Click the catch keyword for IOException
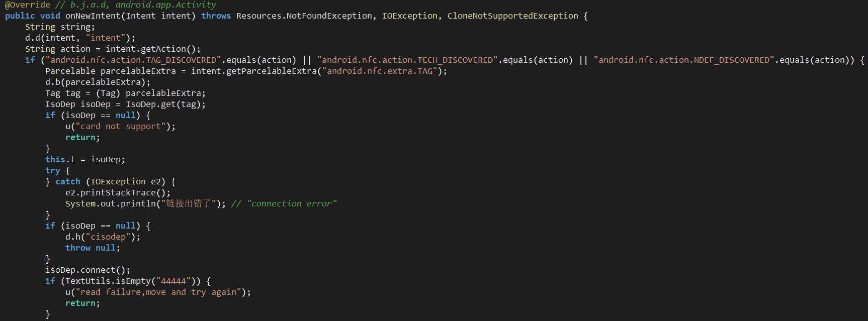 pos(68,182)
